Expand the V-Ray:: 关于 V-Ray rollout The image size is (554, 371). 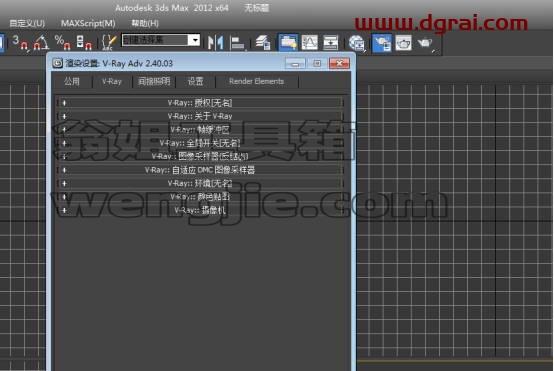click(200, 116)
